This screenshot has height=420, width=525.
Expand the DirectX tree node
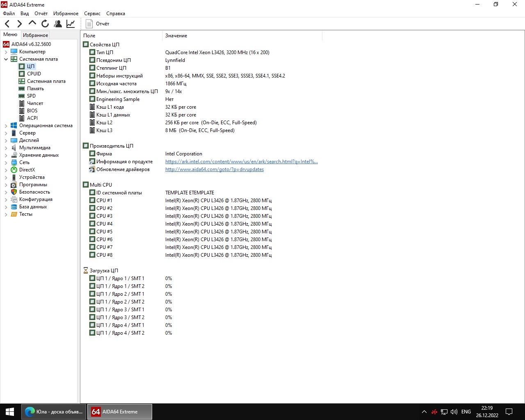[6, 170]
